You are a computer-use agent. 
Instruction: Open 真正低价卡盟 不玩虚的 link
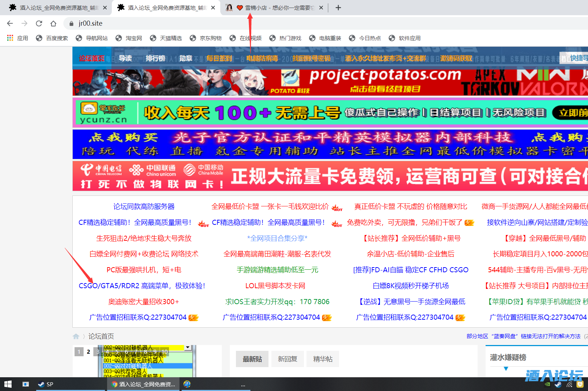point(411,206)
